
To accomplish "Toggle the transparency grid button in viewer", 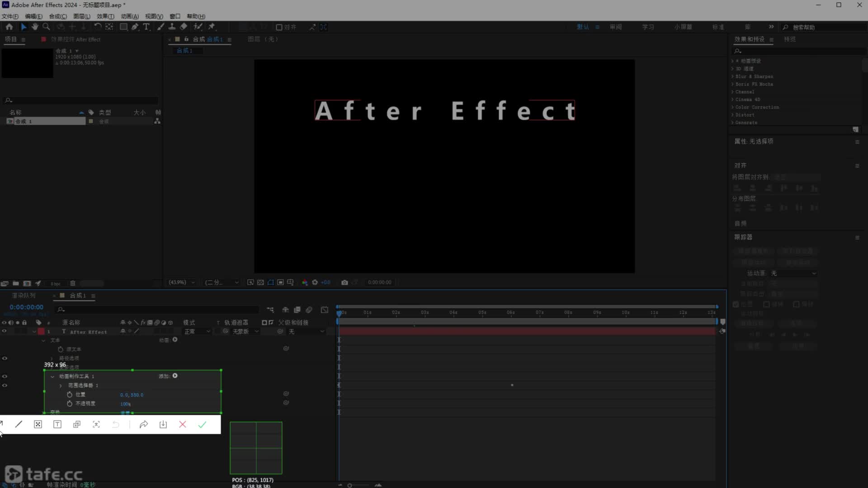I will coord(261,282).
